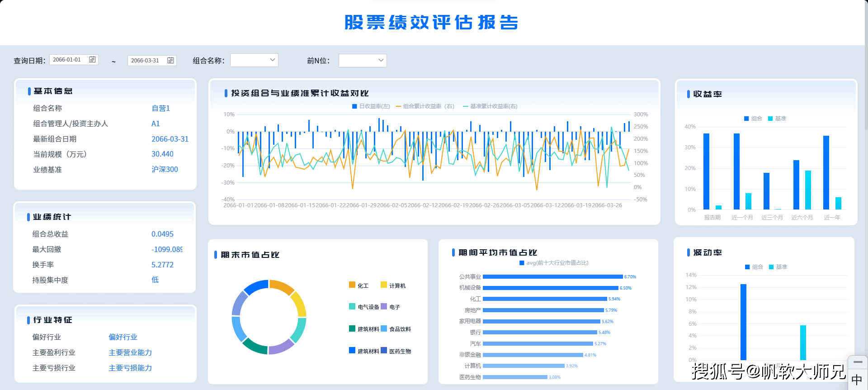This screenshot has height=390, width=868.
Task: Select the 公共事业 bar showing 6.70%
Action: coord(552,276)
